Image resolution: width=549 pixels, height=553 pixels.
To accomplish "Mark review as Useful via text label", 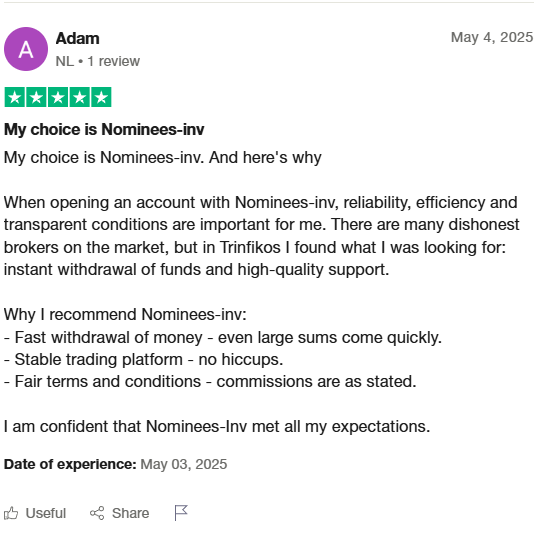I will click(46, 513).
